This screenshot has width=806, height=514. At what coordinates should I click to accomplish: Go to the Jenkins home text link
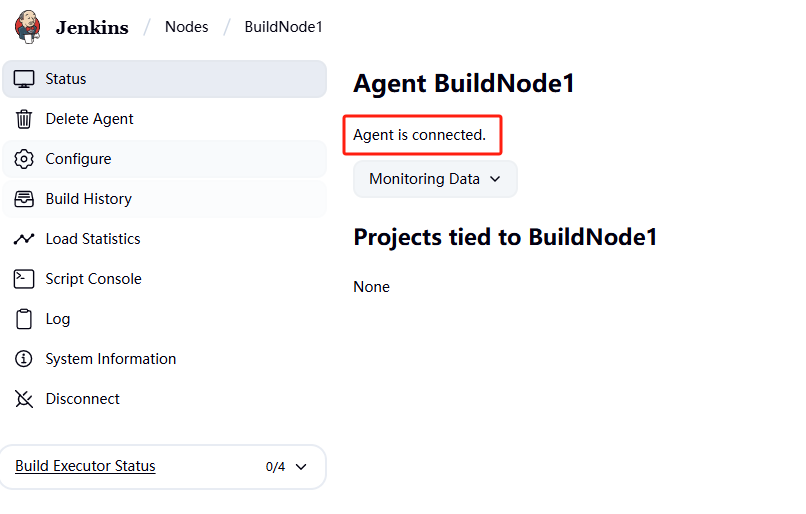point(92,27)
